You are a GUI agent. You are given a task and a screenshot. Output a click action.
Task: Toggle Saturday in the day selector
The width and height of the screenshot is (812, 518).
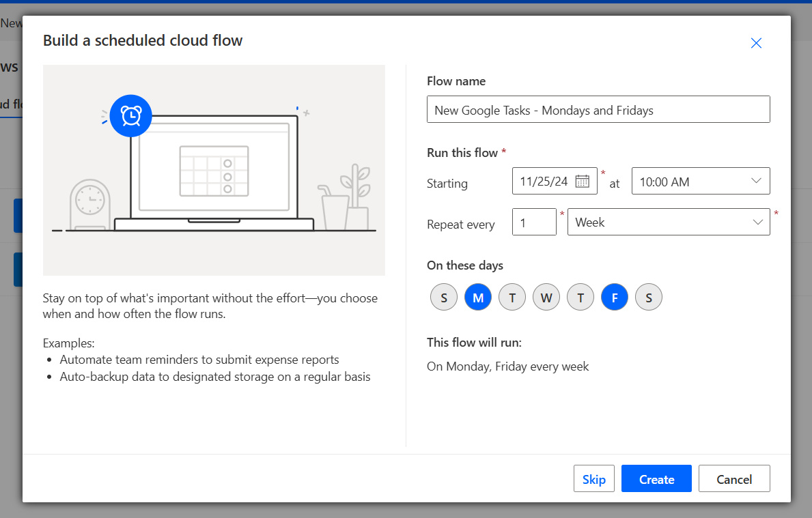click(649, 298)
